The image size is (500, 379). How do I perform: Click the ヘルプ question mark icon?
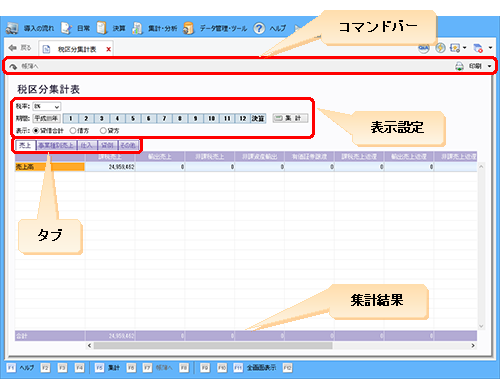(x=259, y=28)
